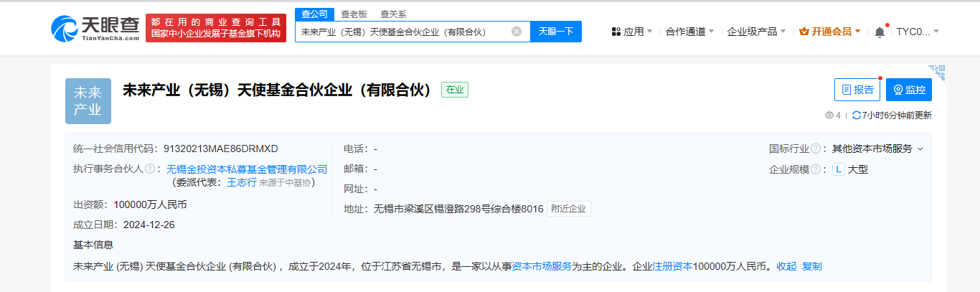Expand the 其他资本市场服务 industry chevron
The width and height of the screenshot is (980, 292).
920,149
